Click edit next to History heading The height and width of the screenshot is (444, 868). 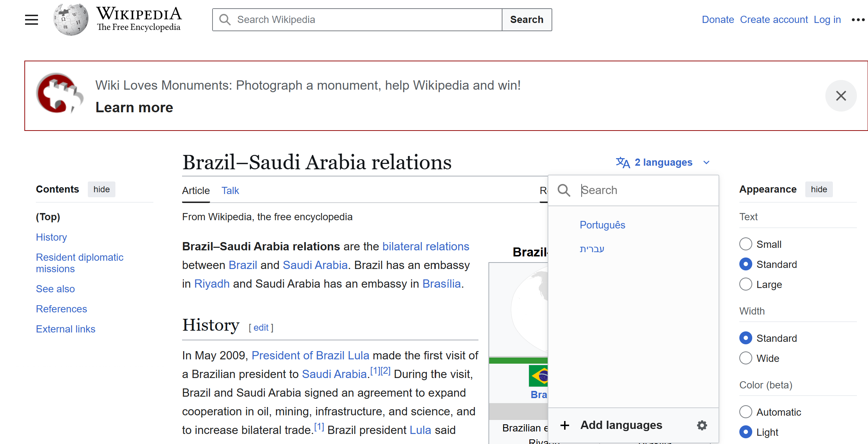[261, 327]
